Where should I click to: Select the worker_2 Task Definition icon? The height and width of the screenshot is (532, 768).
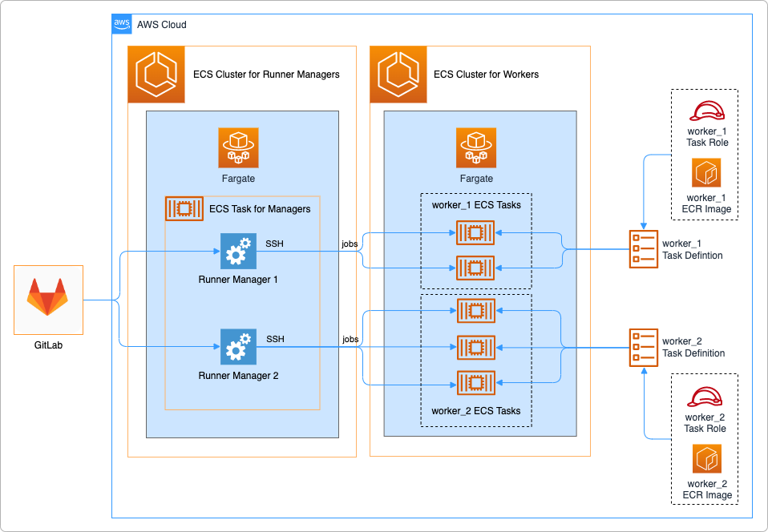pyautogui.click(x=643, y=347)
